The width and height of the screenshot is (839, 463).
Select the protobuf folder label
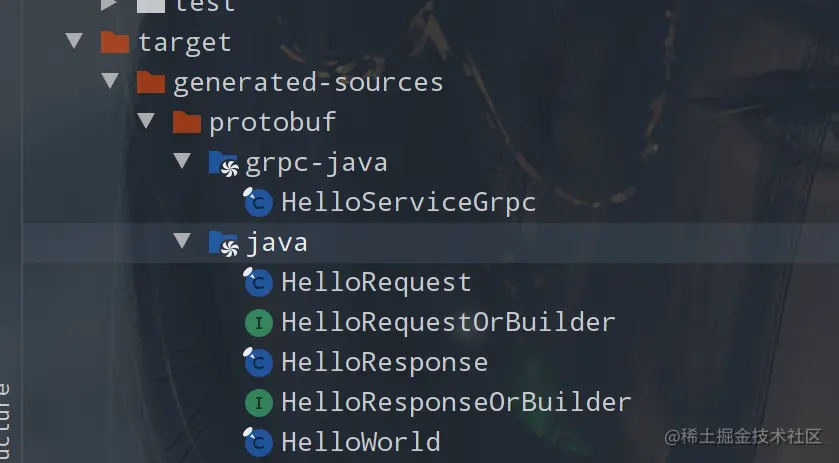(272, 123)
